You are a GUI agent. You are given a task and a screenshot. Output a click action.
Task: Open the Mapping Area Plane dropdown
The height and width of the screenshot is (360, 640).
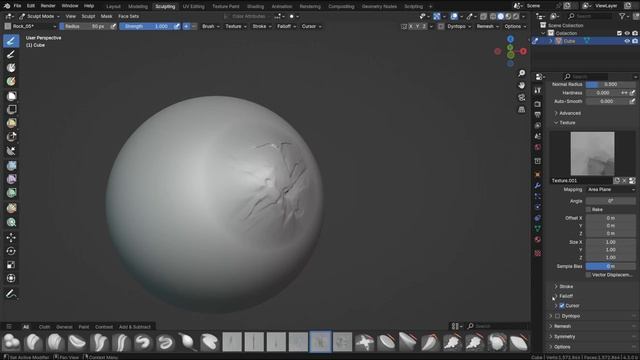611,190
